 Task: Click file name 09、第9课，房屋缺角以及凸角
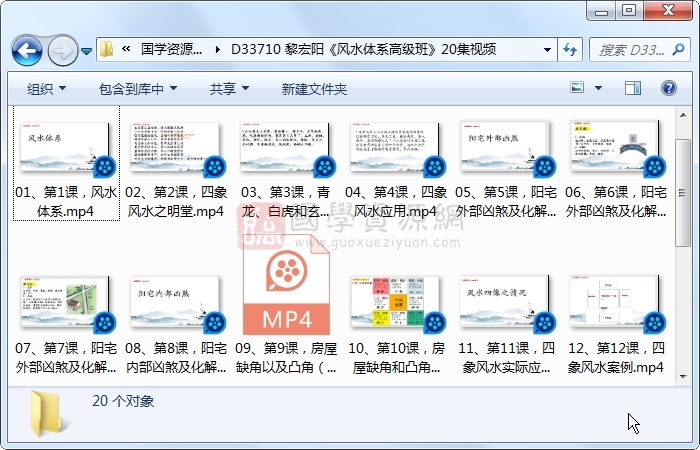coord(286,358)
